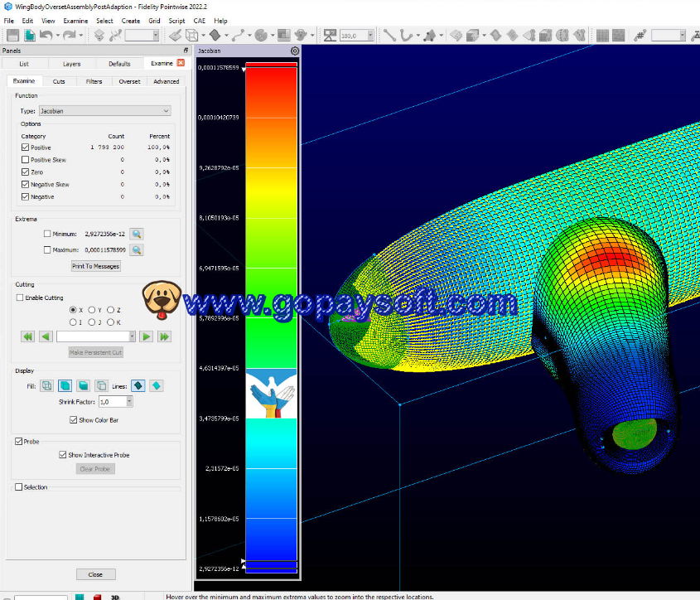Click the Make Persistent Cut button
Viewport: 700px width, 600px height.
[x=95, y=352]
